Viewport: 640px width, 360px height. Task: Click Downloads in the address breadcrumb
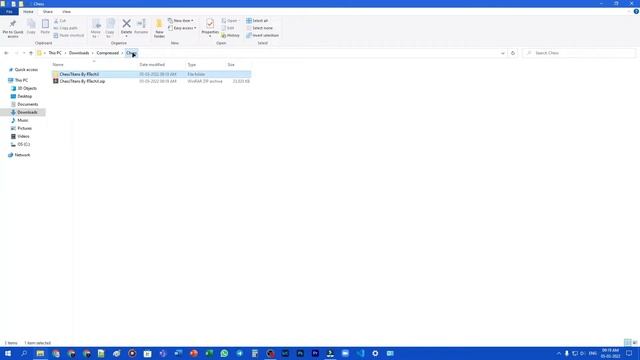point(79,53)
